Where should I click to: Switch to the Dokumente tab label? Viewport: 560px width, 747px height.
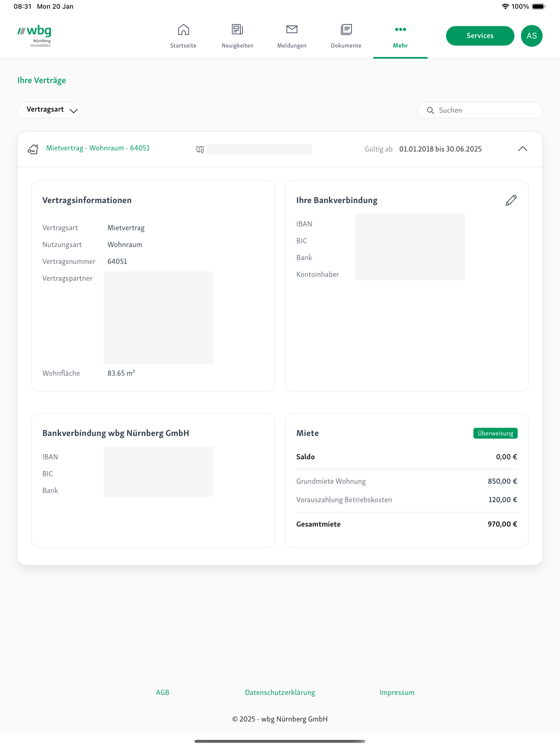[346, 46]
